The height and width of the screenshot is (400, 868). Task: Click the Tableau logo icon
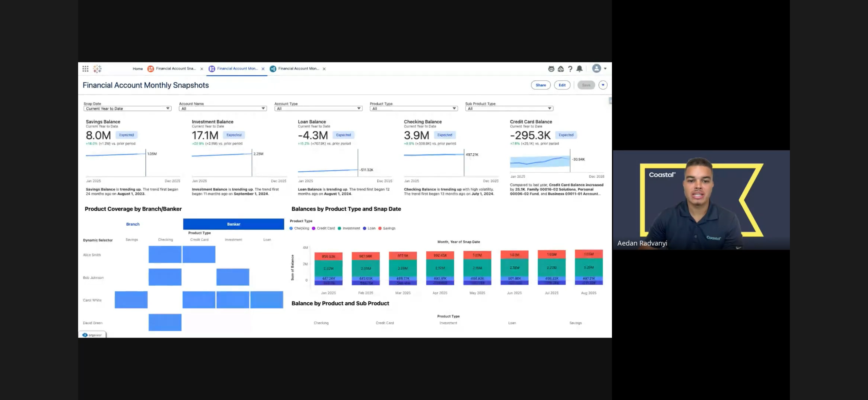tap(97, 69)
